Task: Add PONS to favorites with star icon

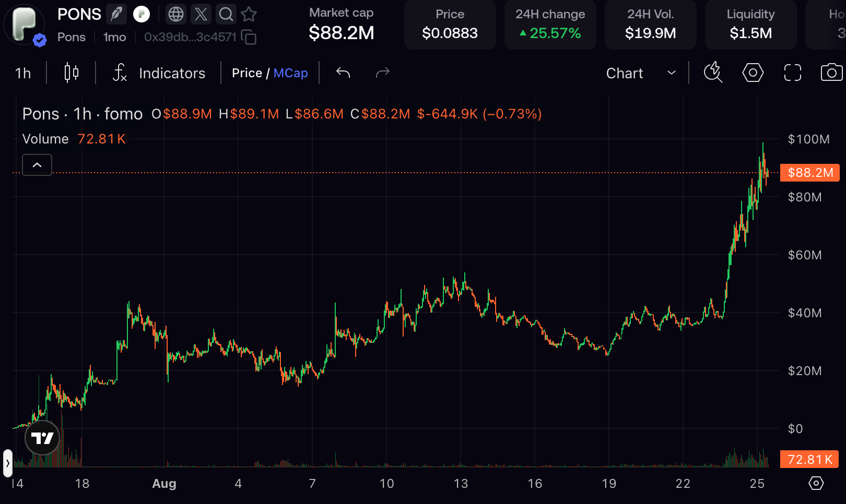Action: coord(249,14)
